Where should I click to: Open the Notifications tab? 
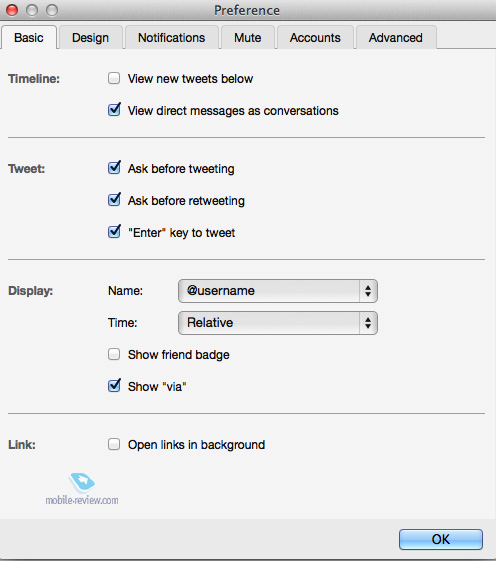171,38
